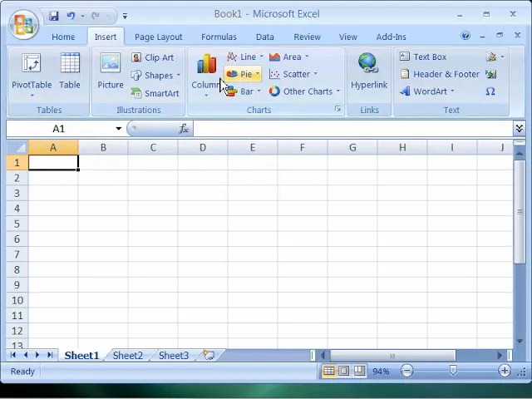Click the previous sheet arrow
Image resolution: width=532 pixels, height=399 pixels.
[x=26, y=355]
